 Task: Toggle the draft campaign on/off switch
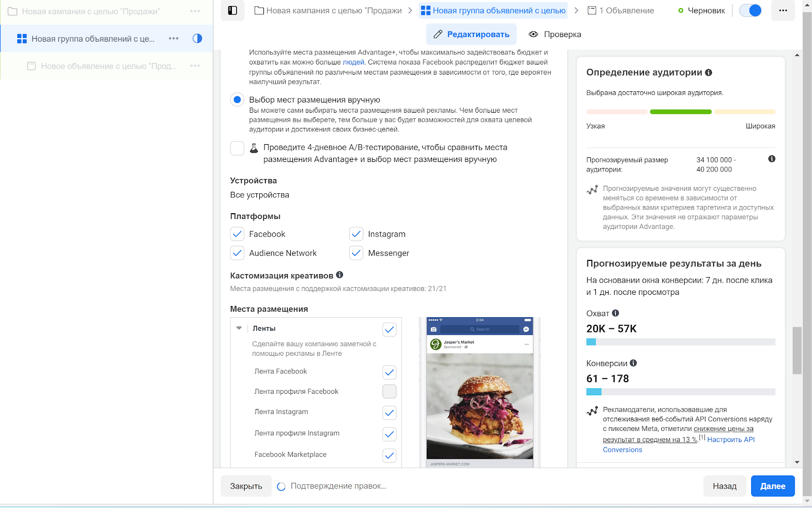(750, 11)
